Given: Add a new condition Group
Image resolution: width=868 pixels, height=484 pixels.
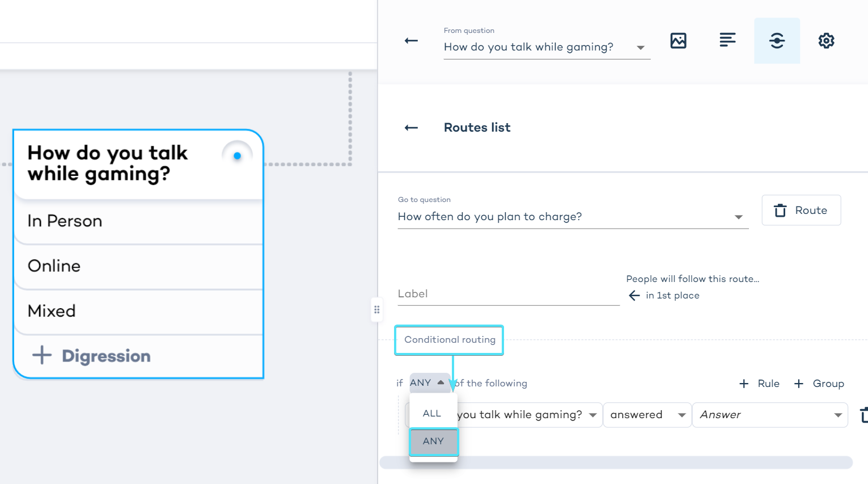Looking at the screenshot, I should [x=819, y=384].
